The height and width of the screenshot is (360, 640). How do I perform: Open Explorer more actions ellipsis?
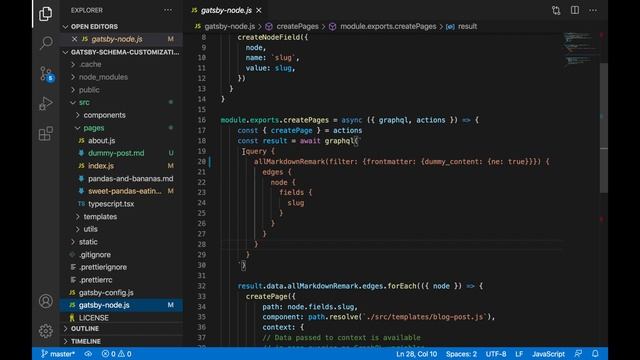168,10
